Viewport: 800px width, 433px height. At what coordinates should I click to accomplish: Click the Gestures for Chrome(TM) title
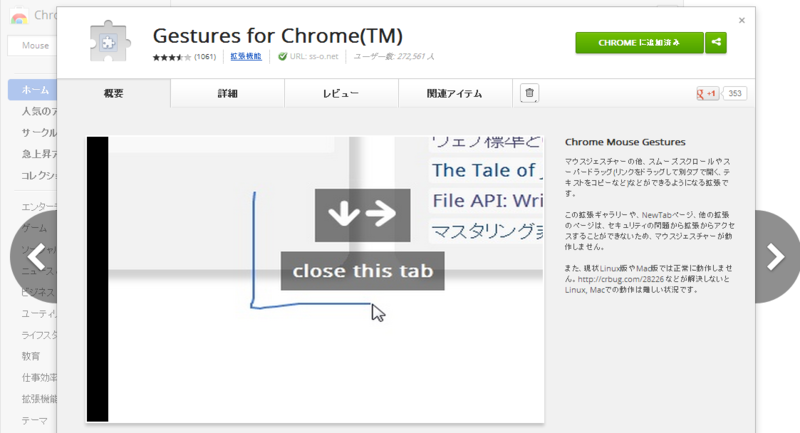278,36
